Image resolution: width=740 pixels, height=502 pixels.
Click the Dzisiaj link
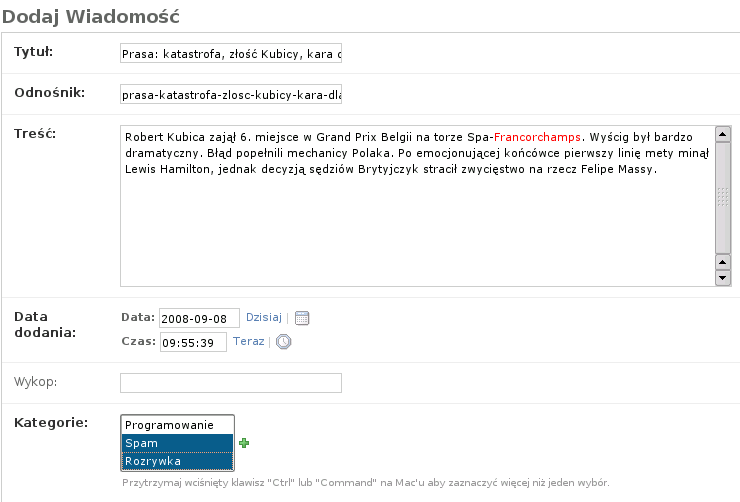(264, 317)
